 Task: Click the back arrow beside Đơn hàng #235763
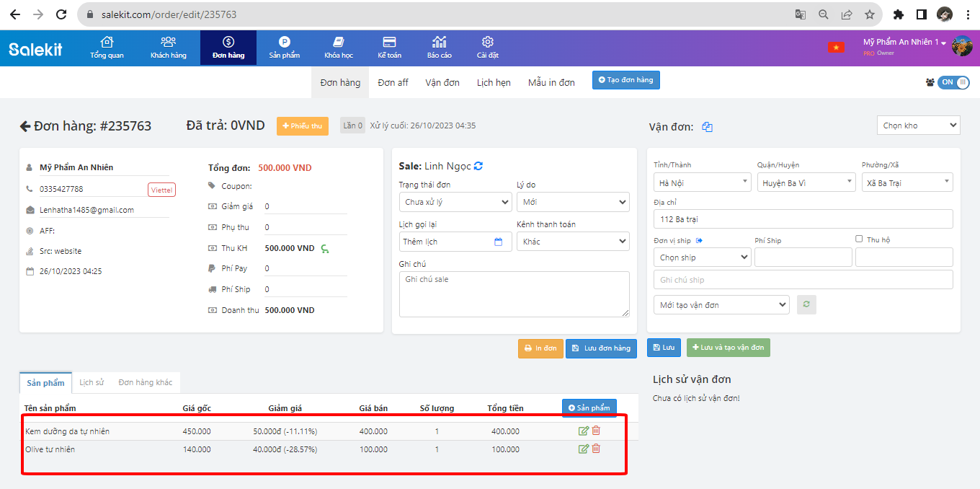click(x=25, y=126)
